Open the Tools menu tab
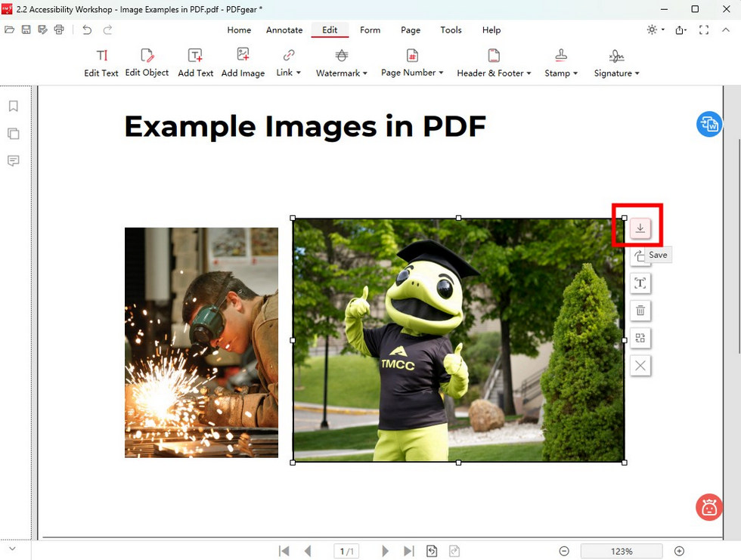Image resolution: width=741 pixels, height=560 pixels. (451, 30)
